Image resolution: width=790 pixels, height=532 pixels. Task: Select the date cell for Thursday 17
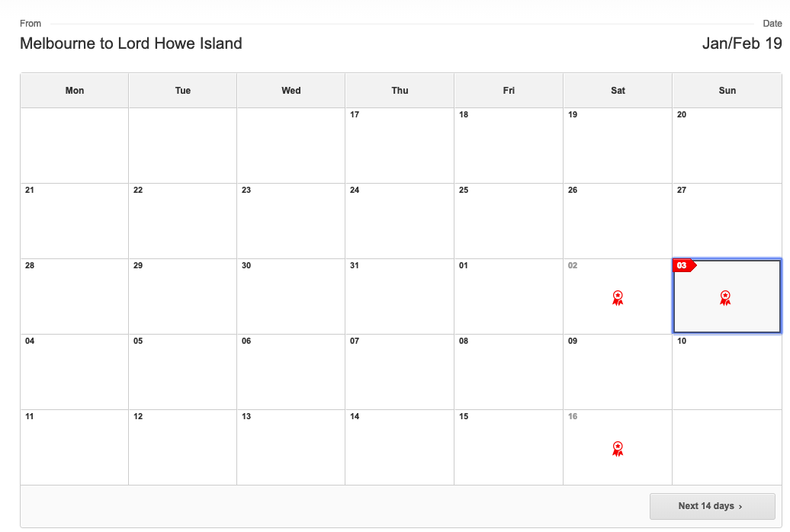[x=400, y=146]
